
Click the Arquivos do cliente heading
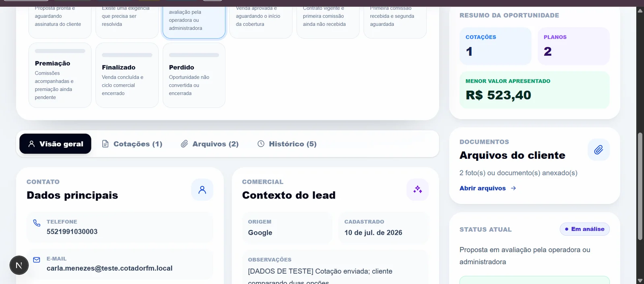coord(512,155)
